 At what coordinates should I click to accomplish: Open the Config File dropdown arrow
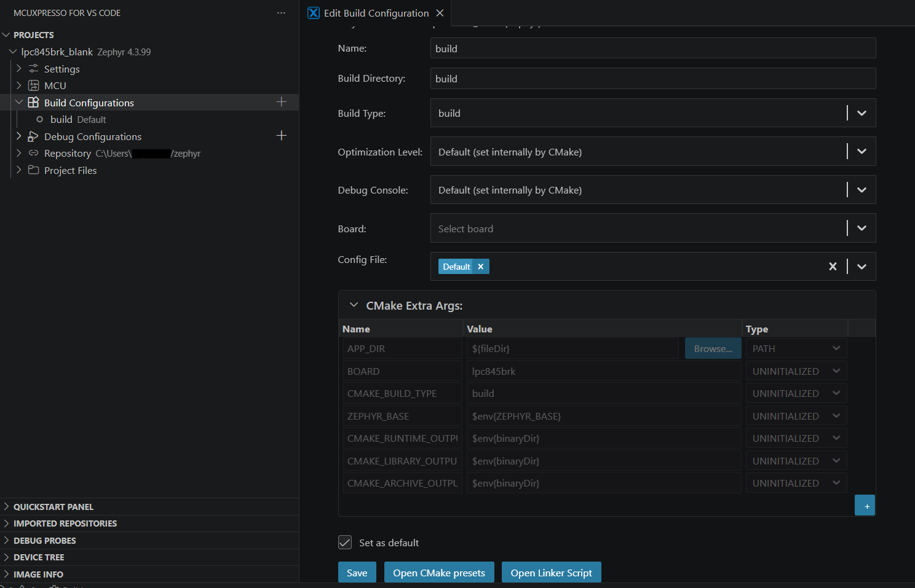tap(862, 266)
